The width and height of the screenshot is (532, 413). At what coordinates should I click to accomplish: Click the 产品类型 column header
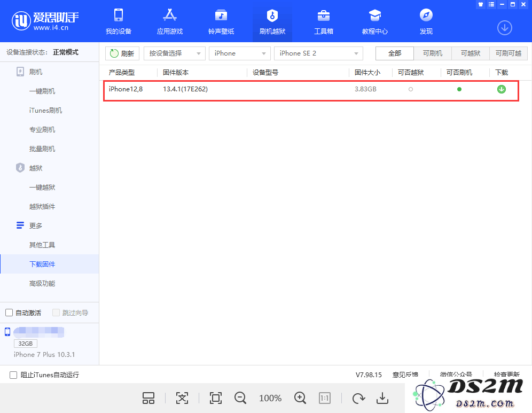[x=121, y=72]
